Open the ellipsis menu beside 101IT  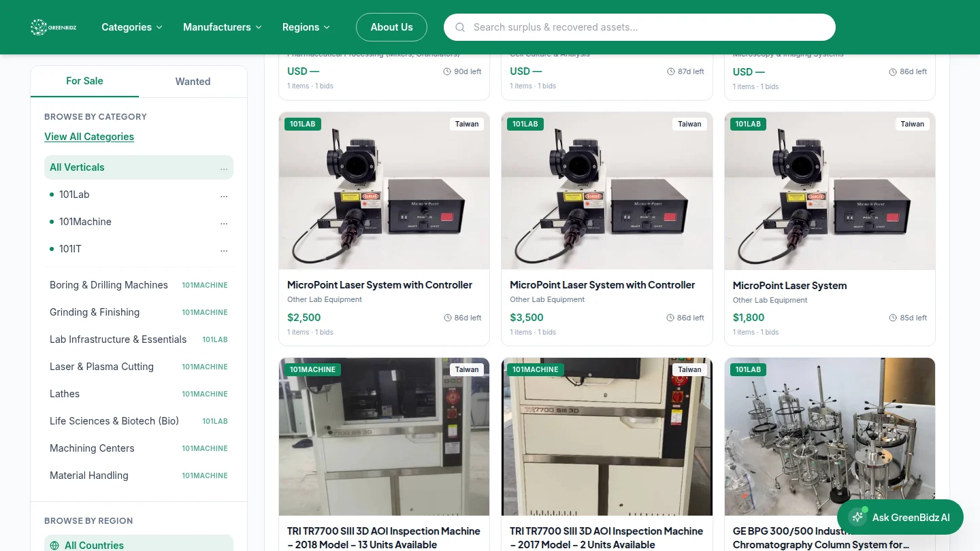(224, 250)
